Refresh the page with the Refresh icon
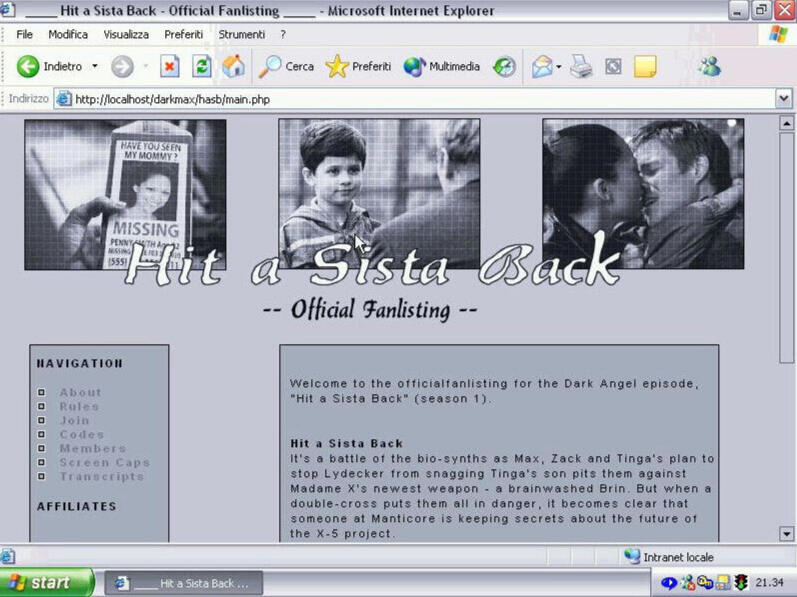797x597 pixels. coord(202,67)
